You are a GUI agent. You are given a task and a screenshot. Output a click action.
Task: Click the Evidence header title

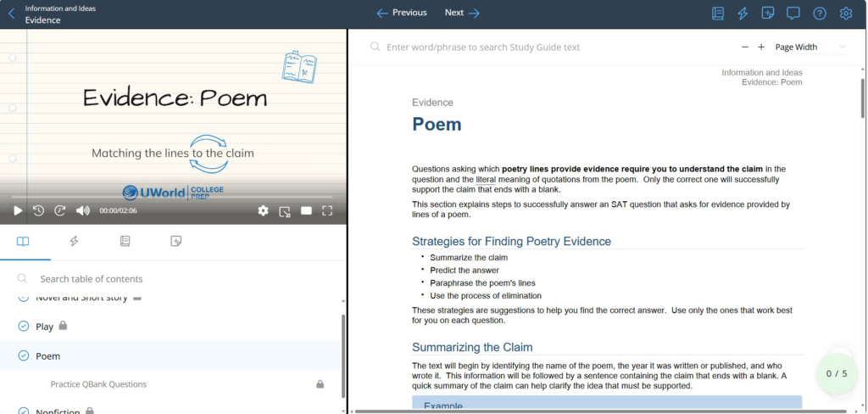[42, 20]
